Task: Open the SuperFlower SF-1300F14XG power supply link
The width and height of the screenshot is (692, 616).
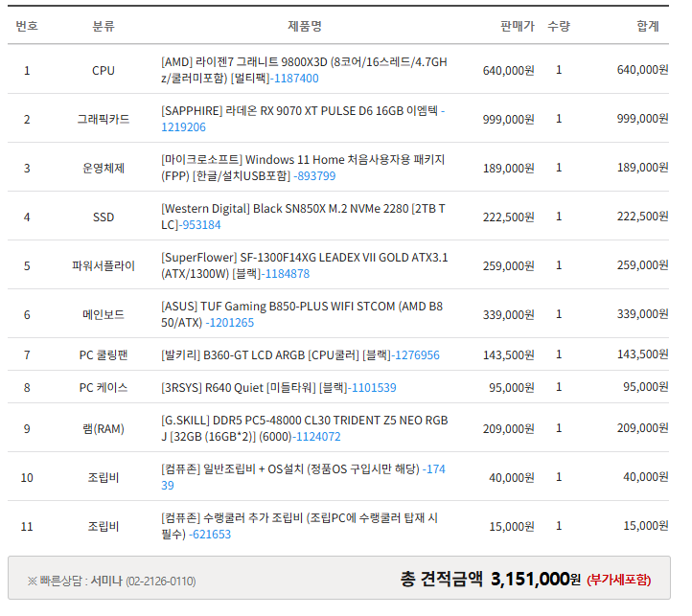Action: [305, 265]
